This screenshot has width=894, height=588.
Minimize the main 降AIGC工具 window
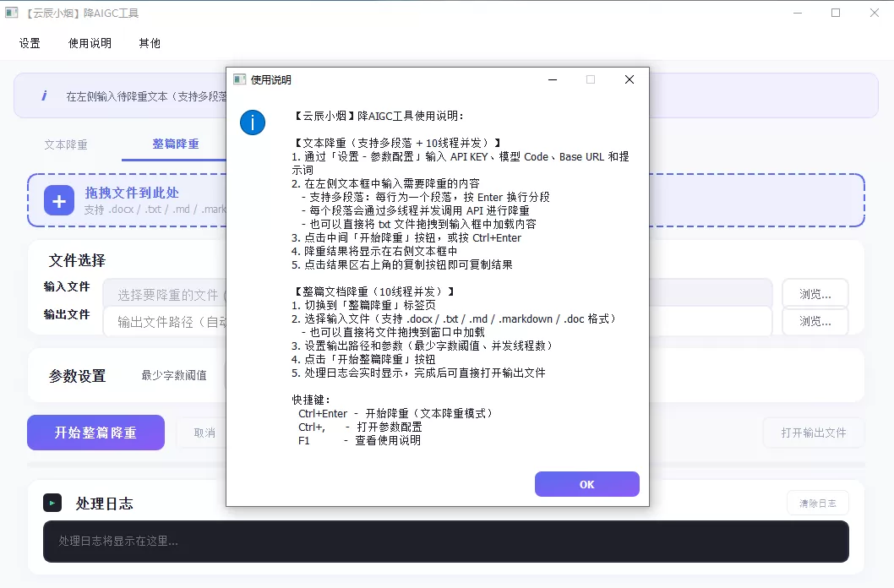click(798, 13)
